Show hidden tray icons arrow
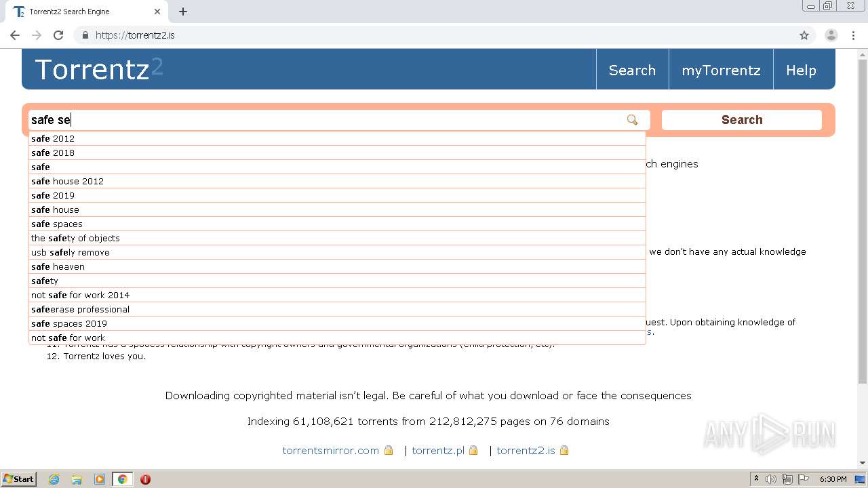The width and height of the screenshot is (868, 488). [x=756, y=479]
